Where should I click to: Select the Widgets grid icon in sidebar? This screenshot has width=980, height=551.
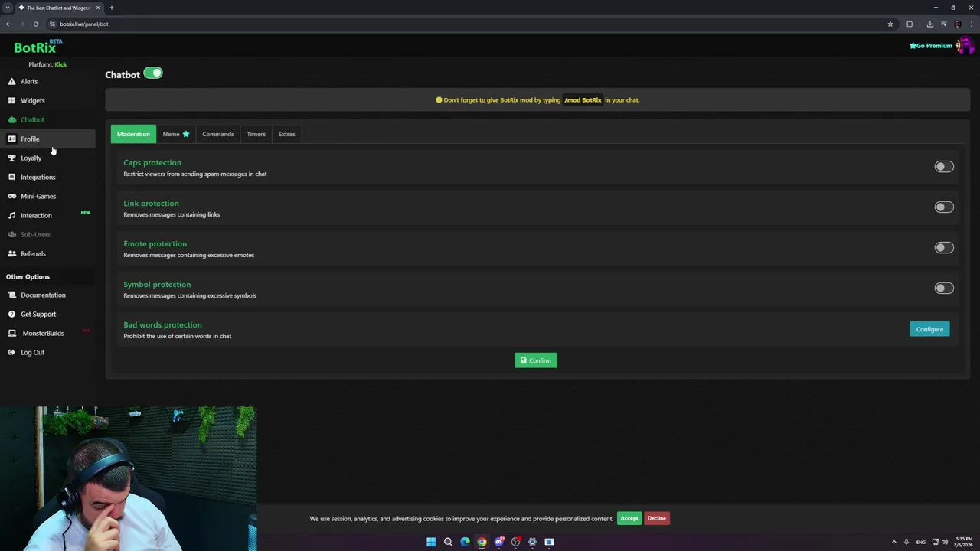click(11, 100)
